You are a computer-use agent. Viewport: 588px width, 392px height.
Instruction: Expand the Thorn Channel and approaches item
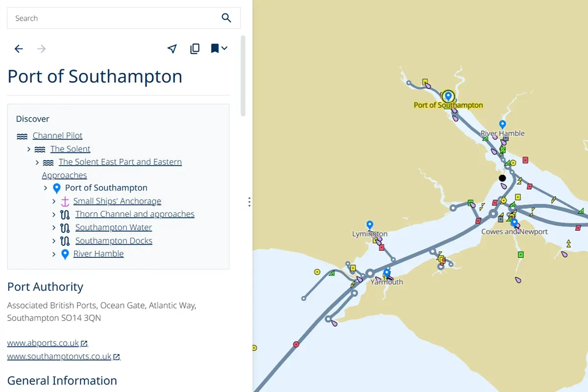(x=54, y=215)
